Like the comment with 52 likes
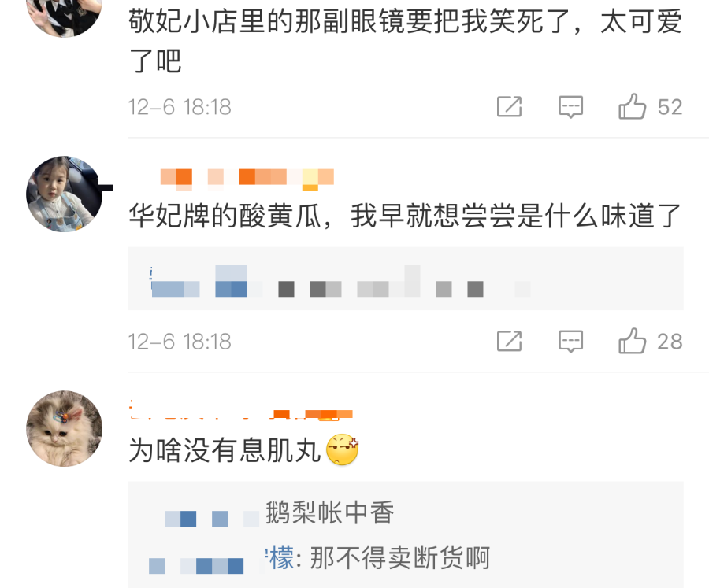Viewport: 709px width, 588px height. pyautogui.click(x=632, y=107)
